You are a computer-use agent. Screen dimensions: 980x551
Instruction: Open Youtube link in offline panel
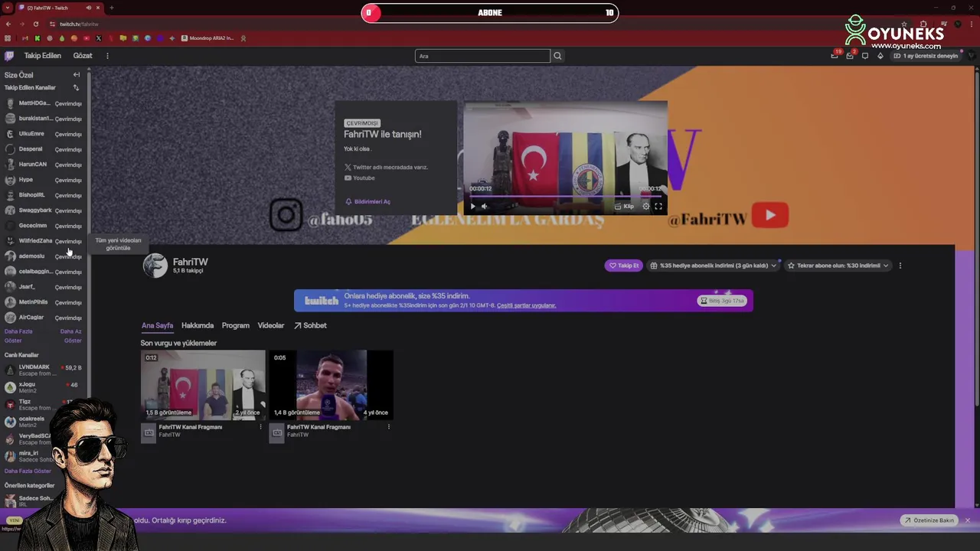pos(359,178)
